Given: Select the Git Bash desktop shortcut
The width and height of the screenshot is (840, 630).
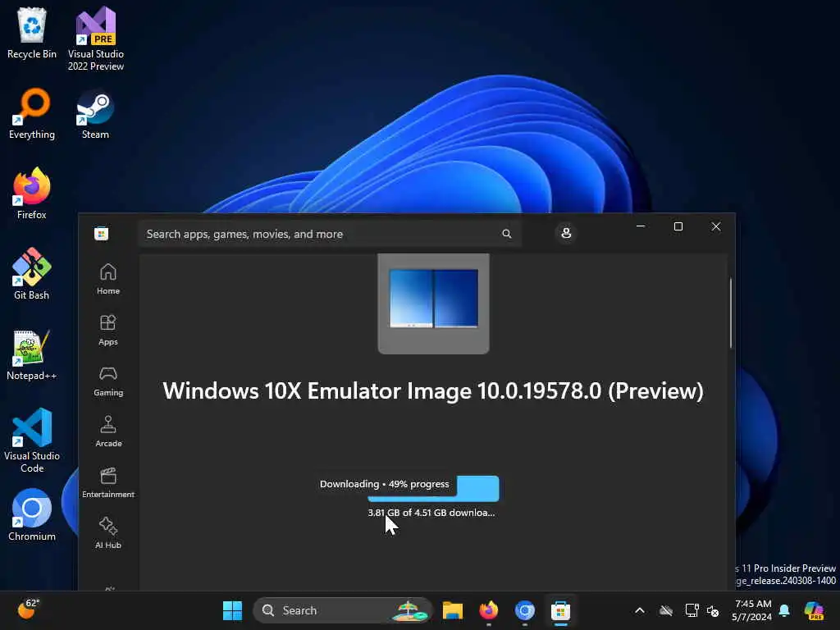Looking at the screenshot, I should pyautogui.click(x=32, y=274).
